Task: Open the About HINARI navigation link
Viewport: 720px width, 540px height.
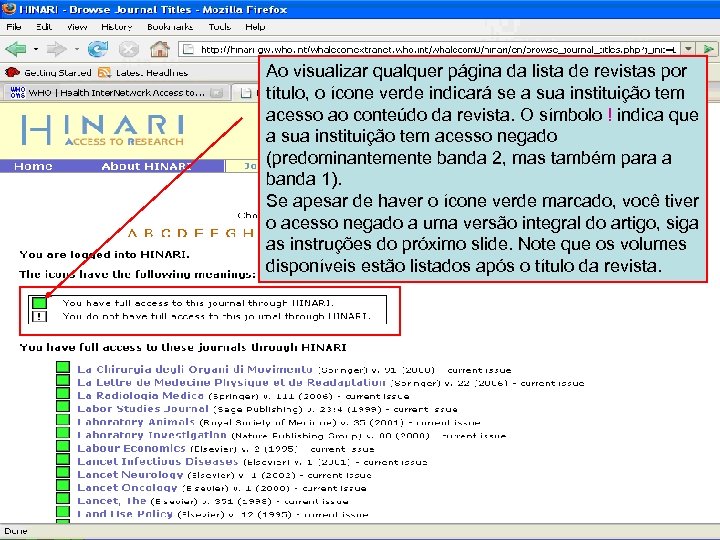Action: [x=146, y=166]
